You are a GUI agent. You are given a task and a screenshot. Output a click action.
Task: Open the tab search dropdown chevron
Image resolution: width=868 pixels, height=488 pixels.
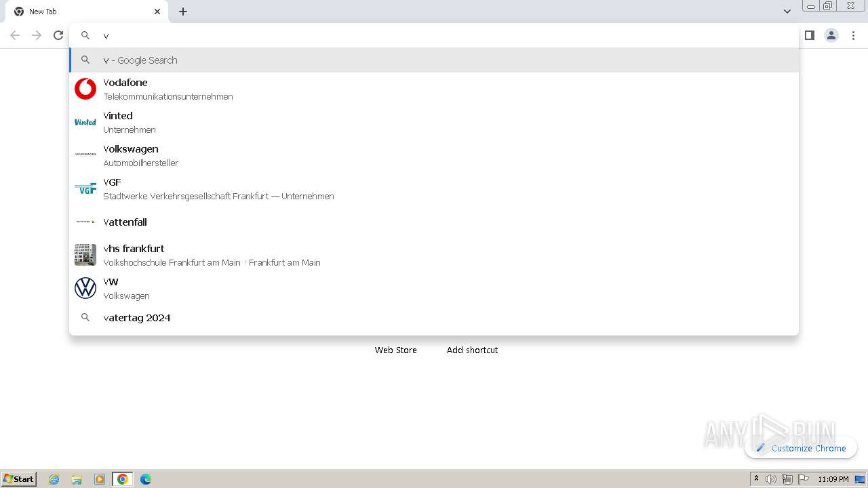787,12
